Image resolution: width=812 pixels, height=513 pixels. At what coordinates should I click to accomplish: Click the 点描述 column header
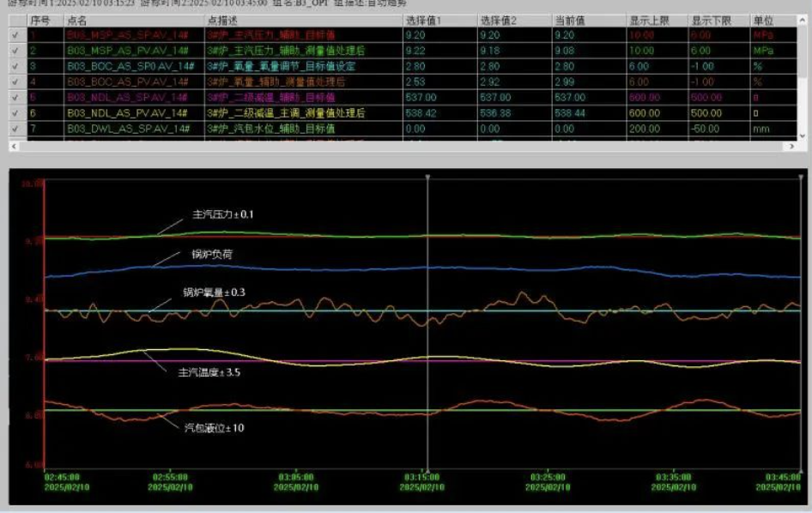pyautogui.click(x=304, y=21)
